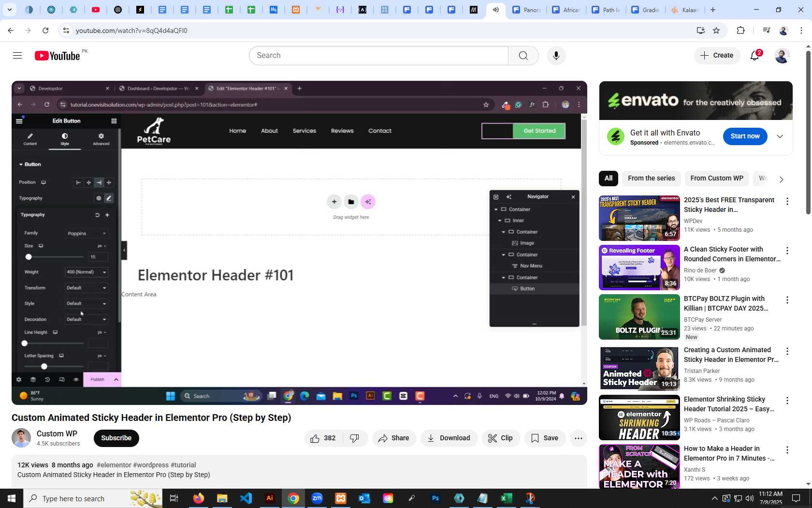Click the view site information icon
Image resolution: width=812 pixels, height=508 pixels.
point(66,30)
